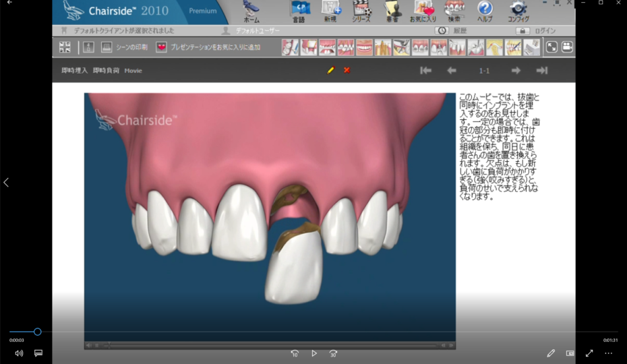Skip forward 30 seconds
The width and height of the screenshot is (627, 364).
point(333,353)
